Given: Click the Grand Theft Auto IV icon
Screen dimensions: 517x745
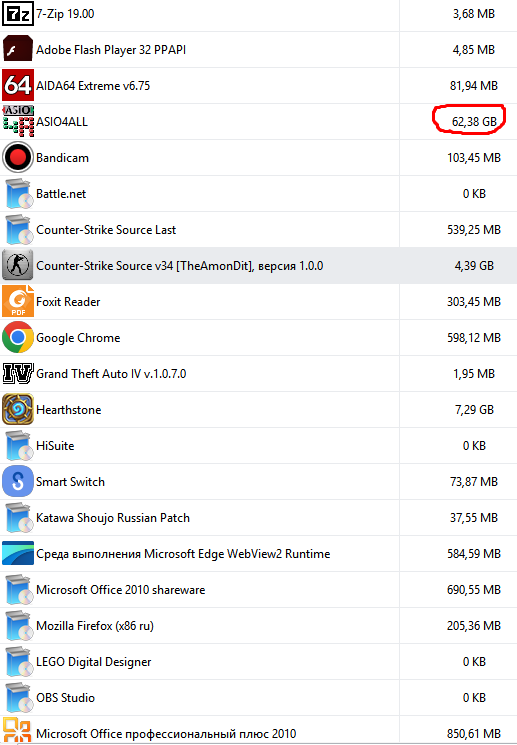Looking at the screenshot, I should click(x=18, y=373).
